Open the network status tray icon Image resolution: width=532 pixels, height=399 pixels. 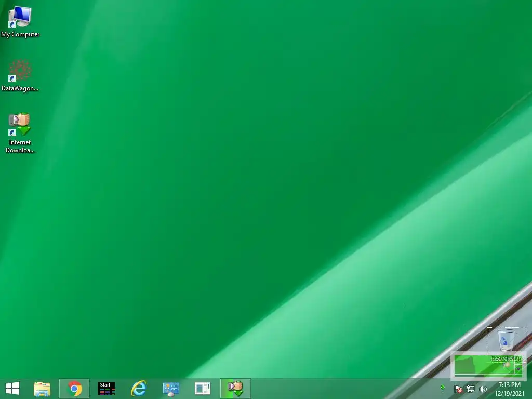[471, 389]
